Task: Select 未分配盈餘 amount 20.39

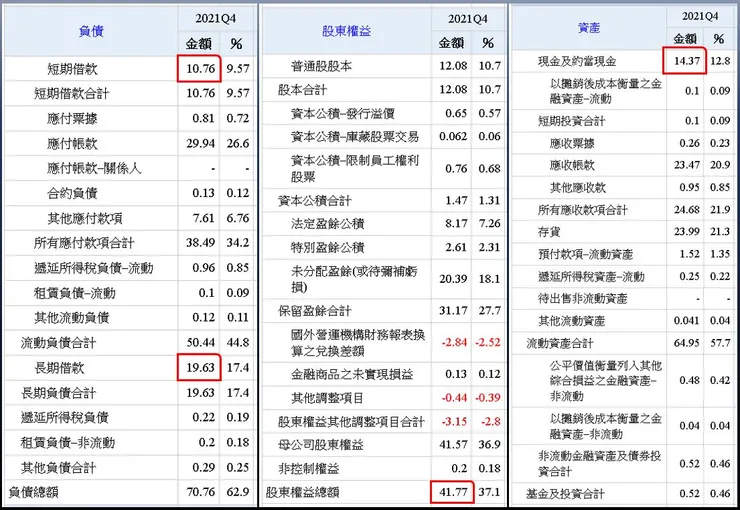Action: [x=453, y=279]
